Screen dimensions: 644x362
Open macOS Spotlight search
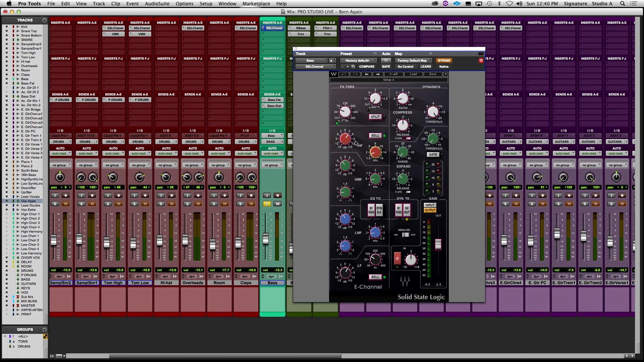tap(623, 4)
